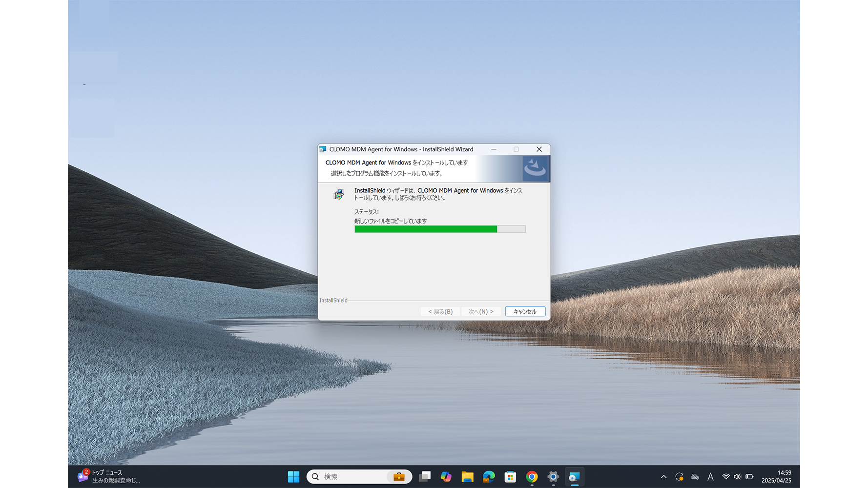Click the installer package icon beside the message

coord(338,194)
